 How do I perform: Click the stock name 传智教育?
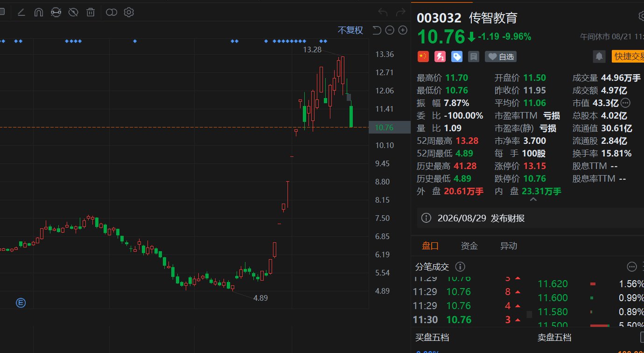point(493,18)
